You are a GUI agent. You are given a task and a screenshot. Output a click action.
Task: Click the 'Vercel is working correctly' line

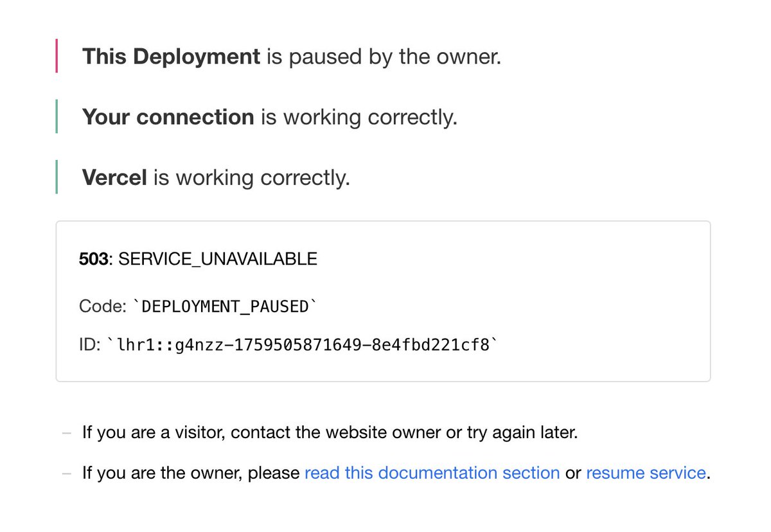(216, 178)
